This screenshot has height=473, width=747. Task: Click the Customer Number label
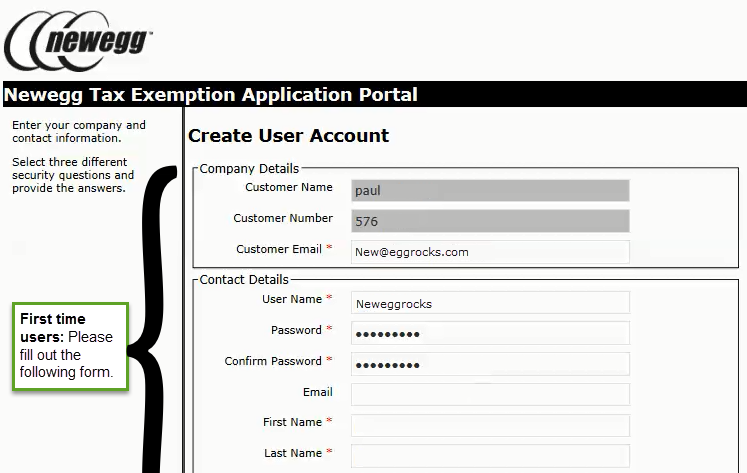click(x=283, y=218)
